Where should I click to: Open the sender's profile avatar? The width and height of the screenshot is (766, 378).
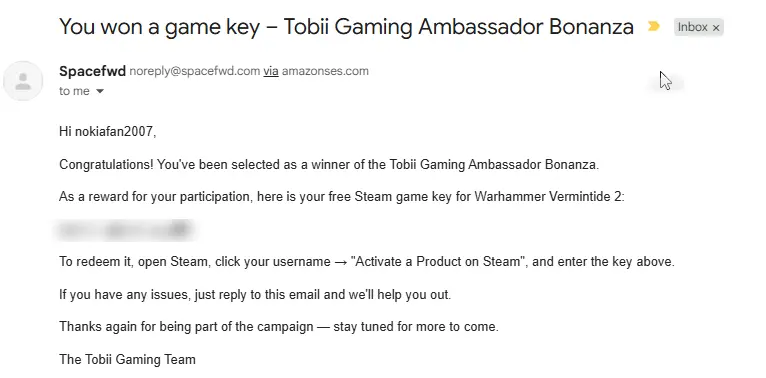coord(23,81)
